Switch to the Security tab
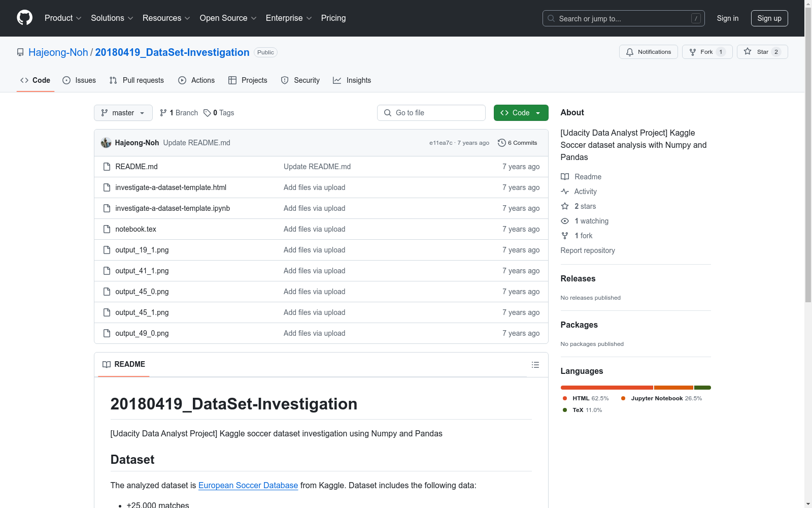Screen dimensions: 812x508 point(300,80)
